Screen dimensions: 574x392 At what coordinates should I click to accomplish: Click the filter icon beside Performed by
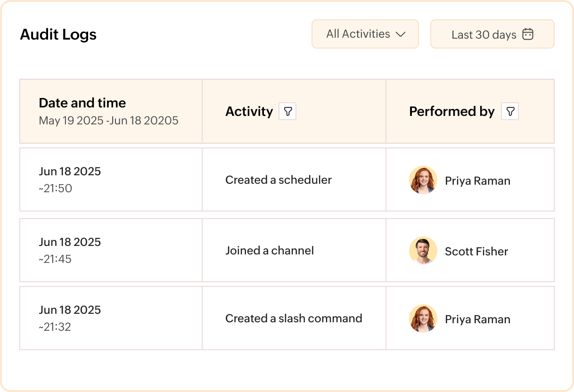[510, 111]
